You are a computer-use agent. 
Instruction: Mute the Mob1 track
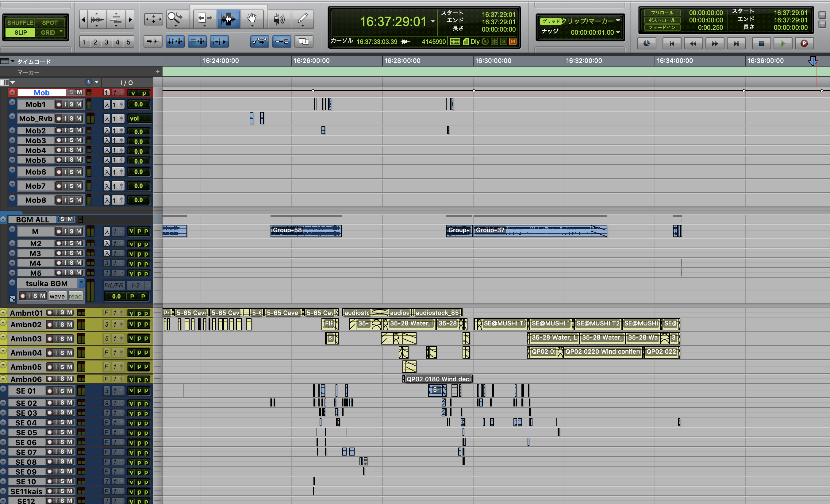pyautogui.click(x=79, y=104)
